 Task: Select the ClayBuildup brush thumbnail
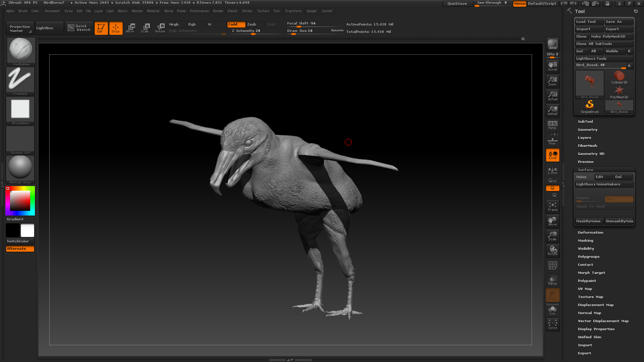coord(21,50)
